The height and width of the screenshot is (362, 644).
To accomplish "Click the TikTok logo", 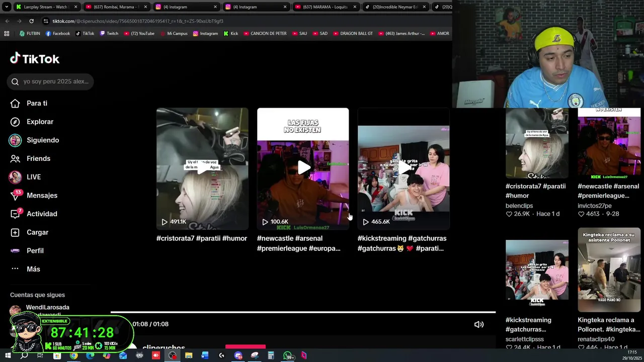I will point(35,59).
